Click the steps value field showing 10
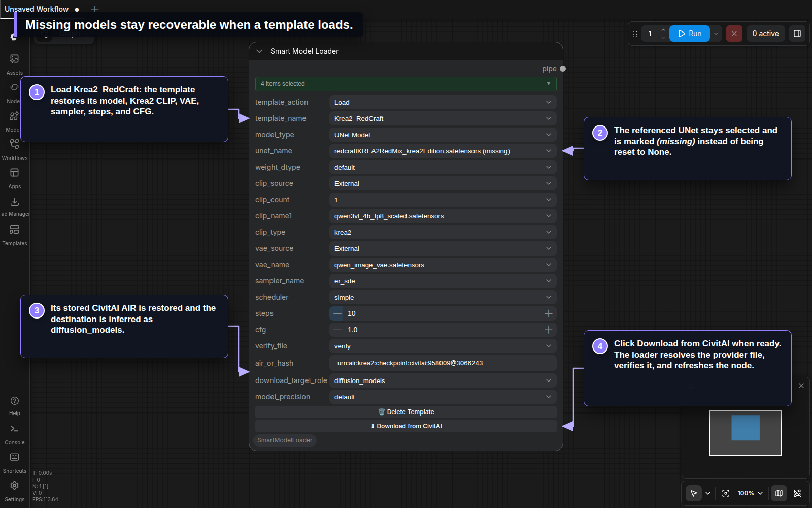 pos(443,313)
